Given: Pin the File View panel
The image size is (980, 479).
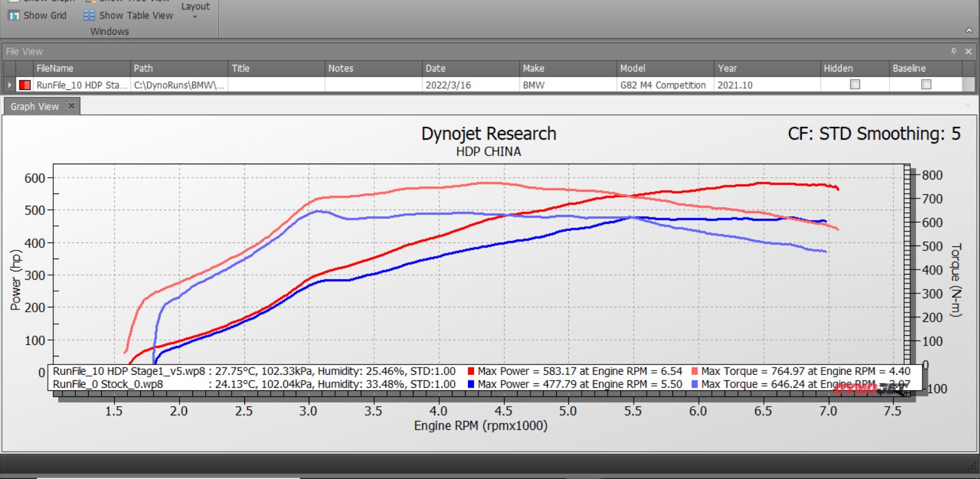Looking at the screenshot, I should [954, 51].
